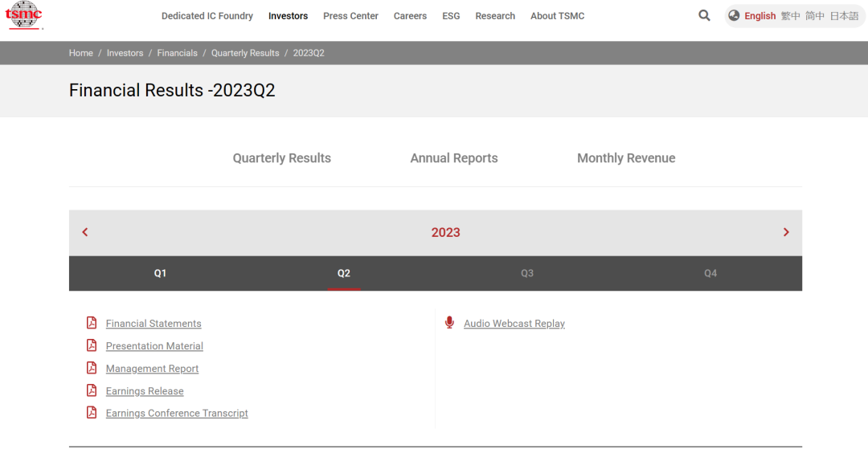The image size is (868, 453).
Task: Open the site search magnifier icon
Action: click(704, 15)
